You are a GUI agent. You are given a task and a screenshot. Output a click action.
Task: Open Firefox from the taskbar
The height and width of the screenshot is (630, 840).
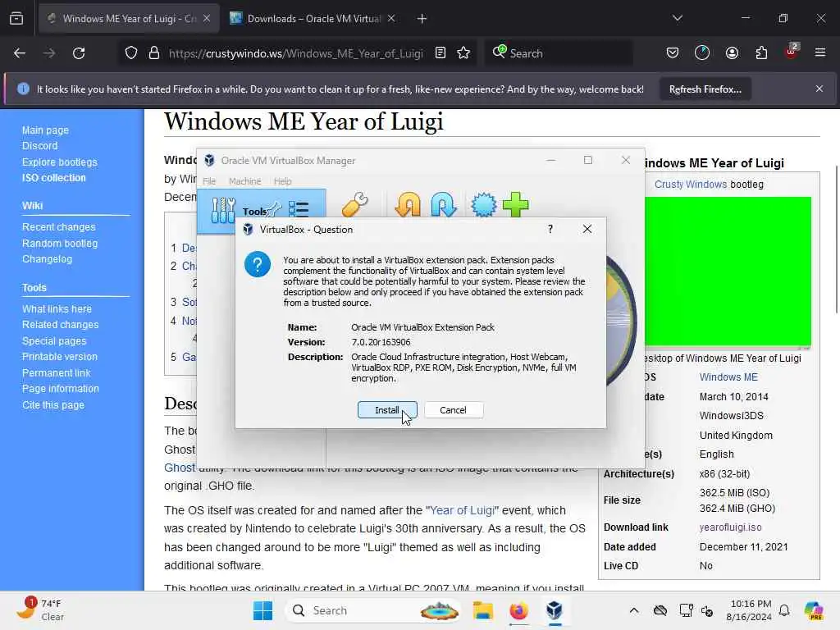[x=518, y=610]
